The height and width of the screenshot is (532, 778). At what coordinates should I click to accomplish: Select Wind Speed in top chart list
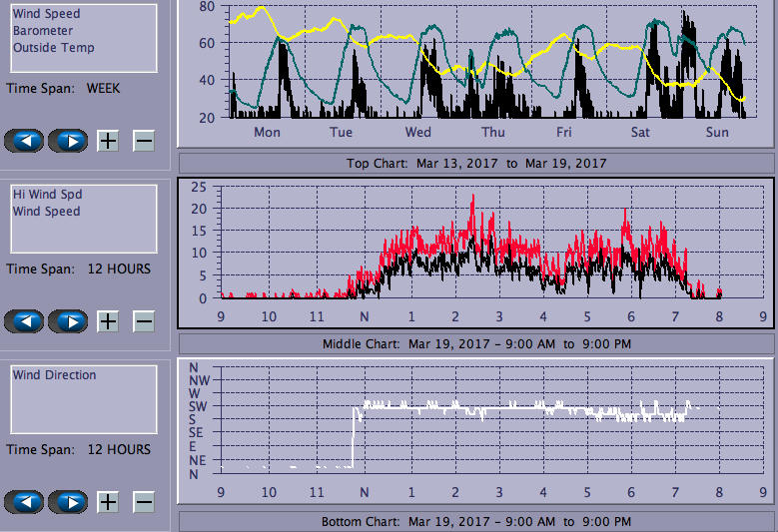pos(47,14)
